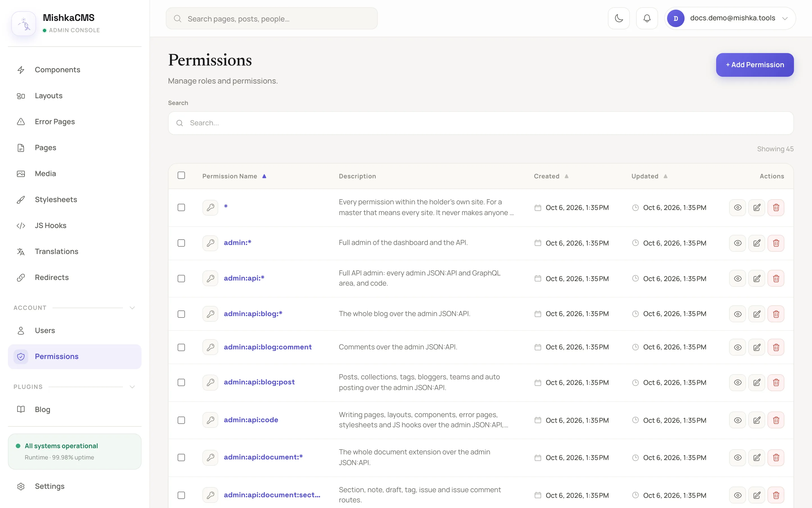Sort by the Updated column
The height and width of the screenshot is (508, 812).
(x=649, y=176)
